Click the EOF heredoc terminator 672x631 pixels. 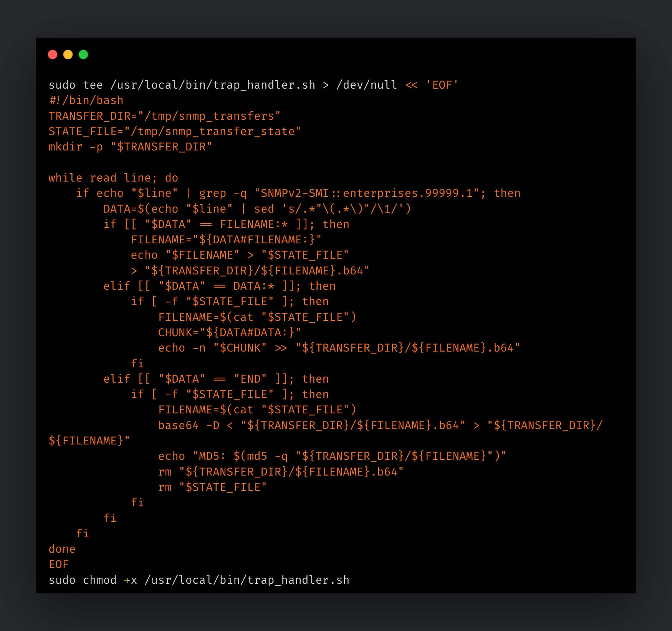[x=58, y=564]
